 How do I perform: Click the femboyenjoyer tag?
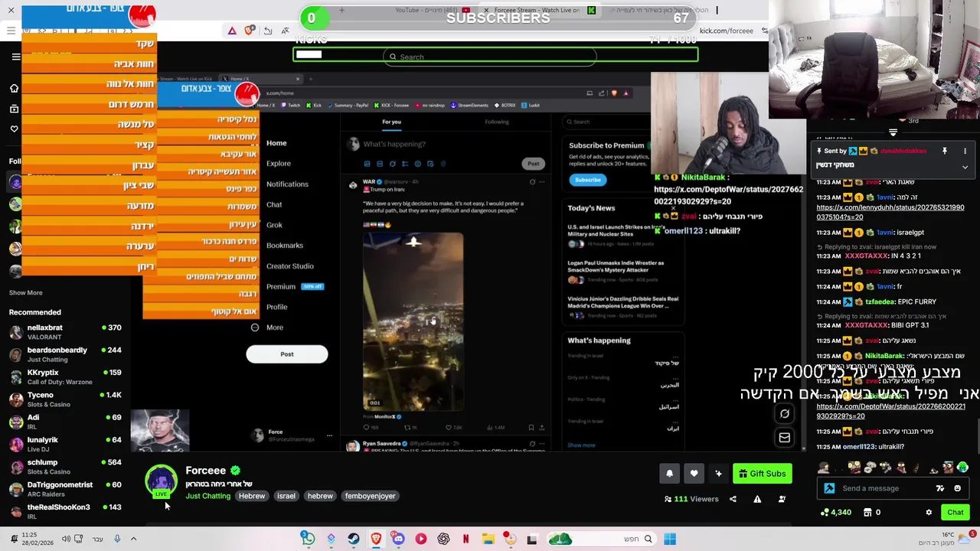tap(370, 496)
